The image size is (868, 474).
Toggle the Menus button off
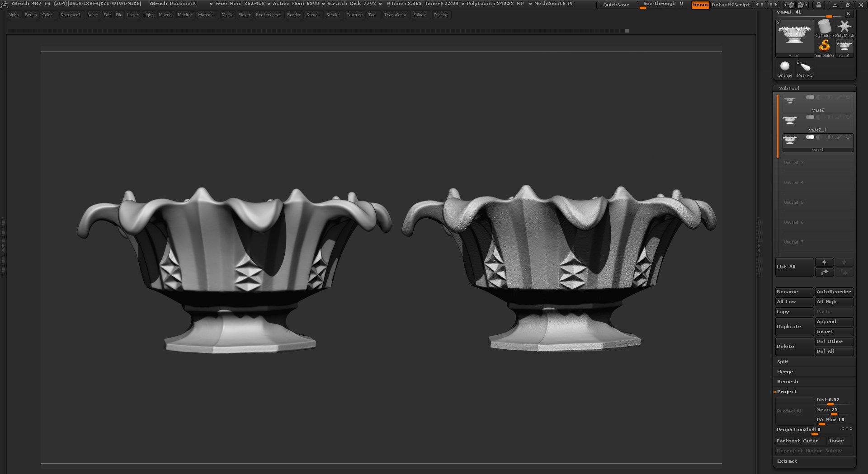click(x=700, y=5)
